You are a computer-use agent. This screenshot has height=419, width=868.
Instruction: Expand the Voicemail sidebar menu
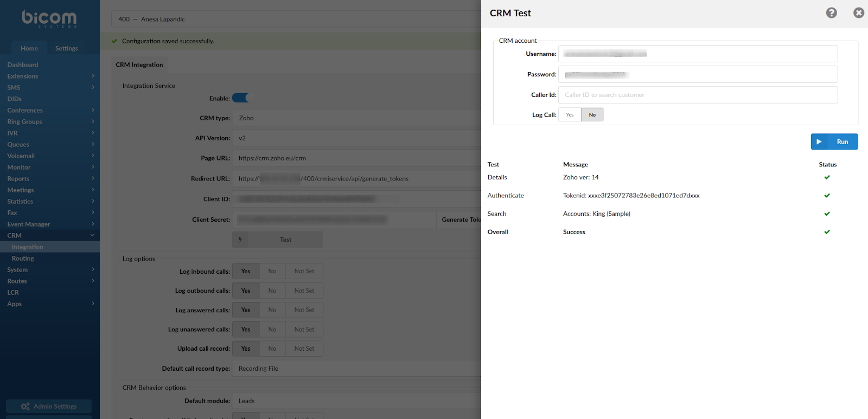tap(50, 156)
